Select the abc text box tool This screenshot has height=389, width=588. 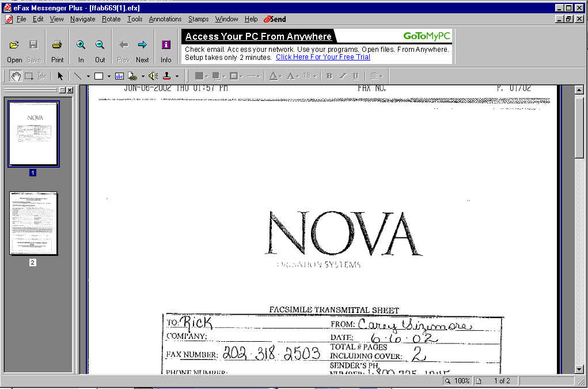(119, 76)
